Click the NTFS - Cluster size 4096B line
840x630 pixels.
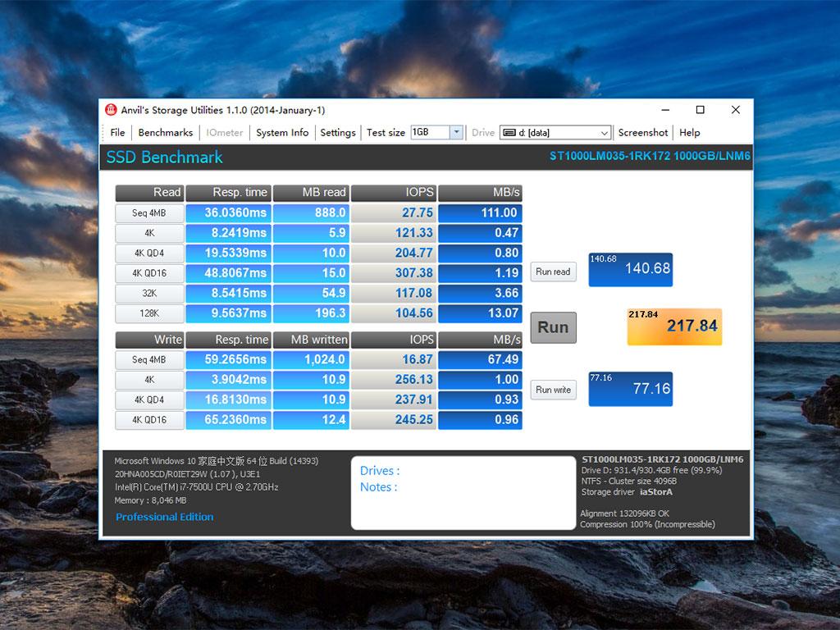[x=629, y=481]
